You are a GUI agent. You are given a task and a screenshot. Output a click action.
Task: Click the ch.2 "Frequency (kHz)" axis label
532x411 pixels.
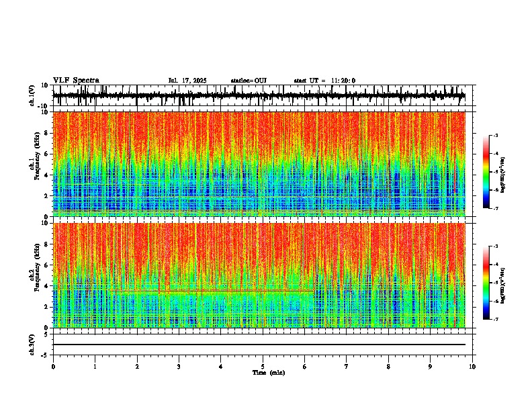click(37, 267)
